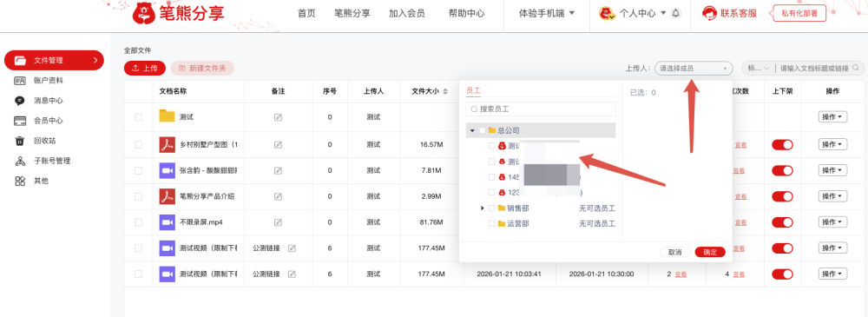
Task: Check the box for 测试 folder row
Action: (x=138, y=117)
